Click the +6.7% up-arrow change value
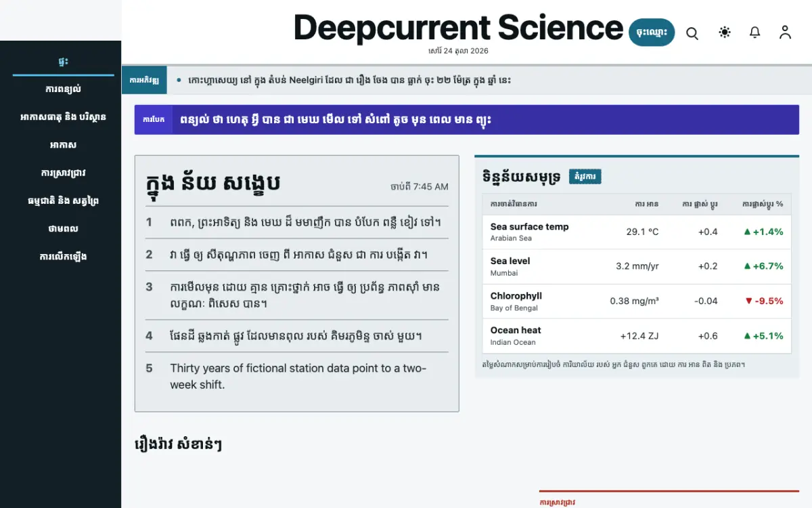Screen dimensions: 812x508 tap(763, 266)
